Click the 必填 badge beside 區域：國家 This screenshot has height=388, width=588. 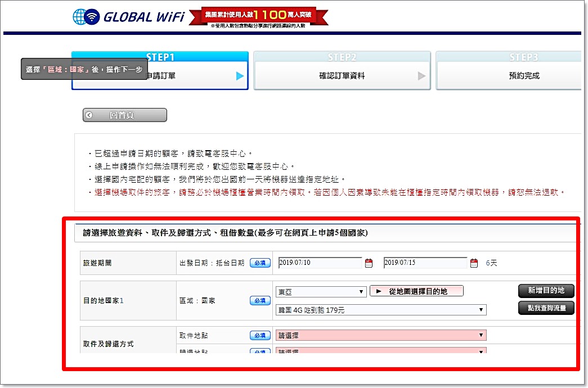[x=261, y=301]
